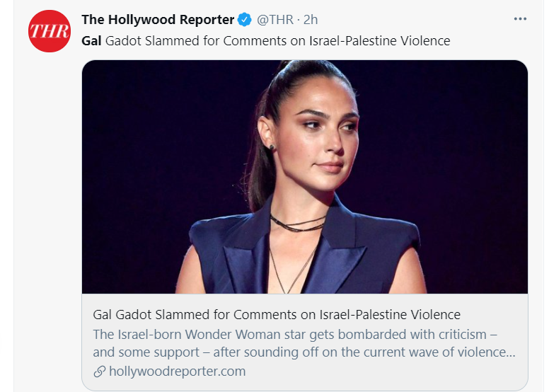This screenshot has width=549, height=392.
Task: Click the navy blazer in the article photo
Action: (305, 252)
